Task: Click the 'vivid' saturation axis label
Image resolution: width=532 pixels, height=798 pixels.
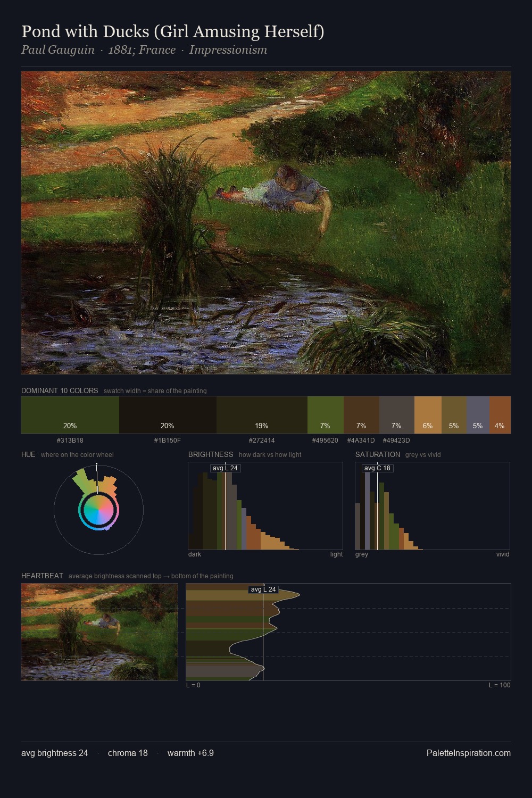Action: (x=503, y=554)
